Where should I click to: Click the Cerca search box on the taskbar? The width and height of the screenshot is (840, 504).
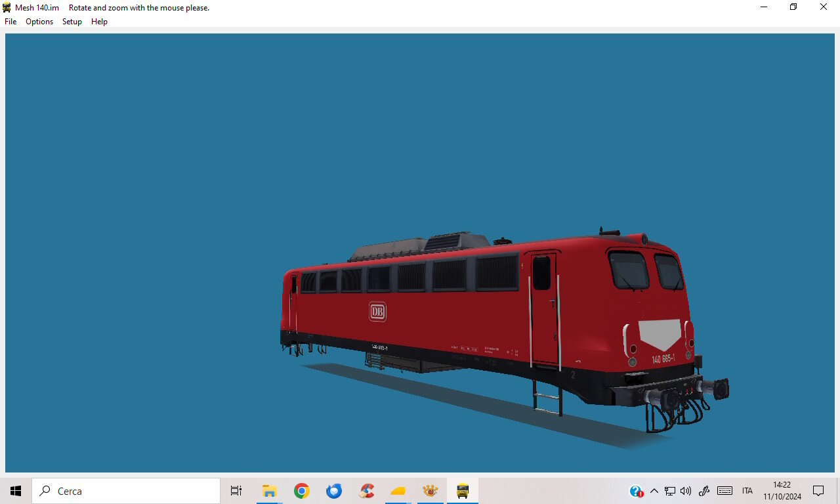click(126, 491)
